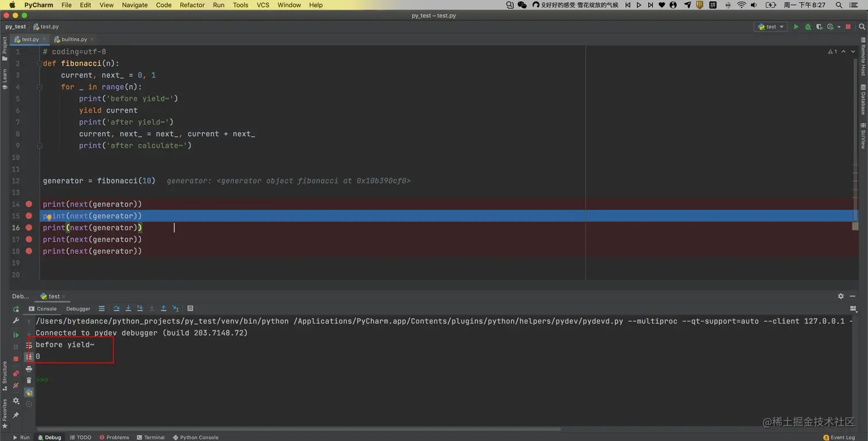Click the Step Over debug icon
The image size is (868, 441).
click(117, 309)
